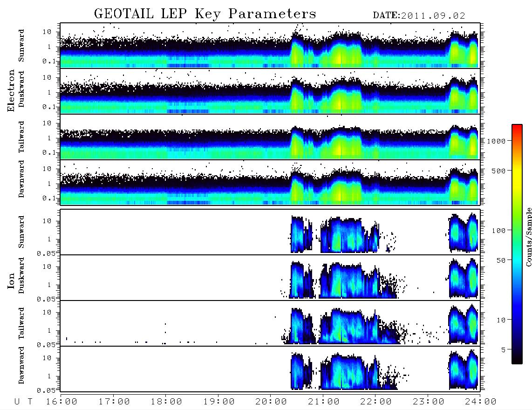Click the "24:00" time tick label
Screen dimensions: 532x410
click(x=481, y=402)
